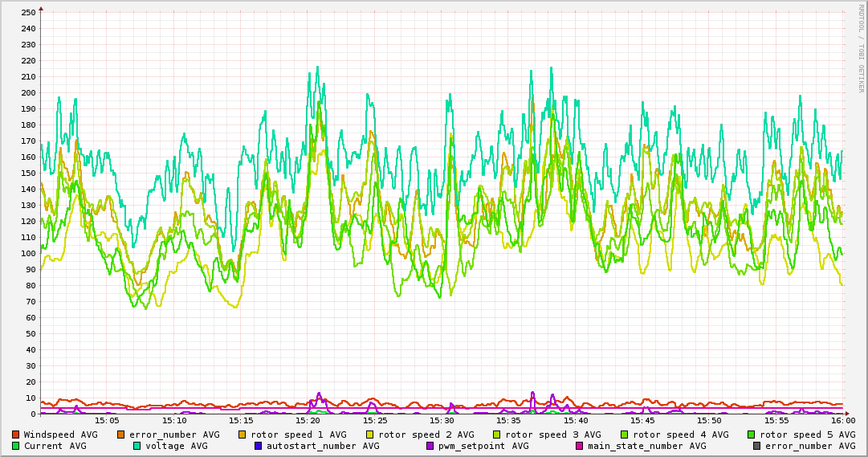Click the rotor speed 1 AVG color swatch

pyautogui.click(x=242, y=435)
